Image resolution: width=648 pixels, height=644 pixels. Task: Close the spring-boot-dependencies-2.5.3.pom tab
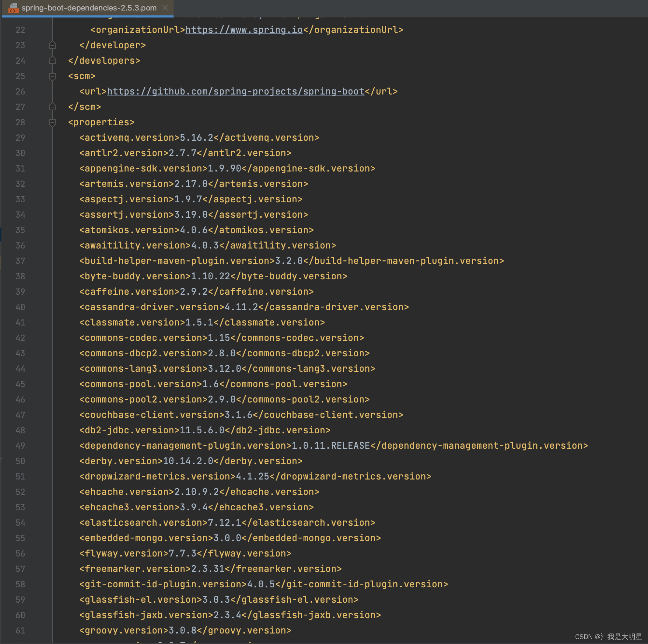click(x=165, y=8)
